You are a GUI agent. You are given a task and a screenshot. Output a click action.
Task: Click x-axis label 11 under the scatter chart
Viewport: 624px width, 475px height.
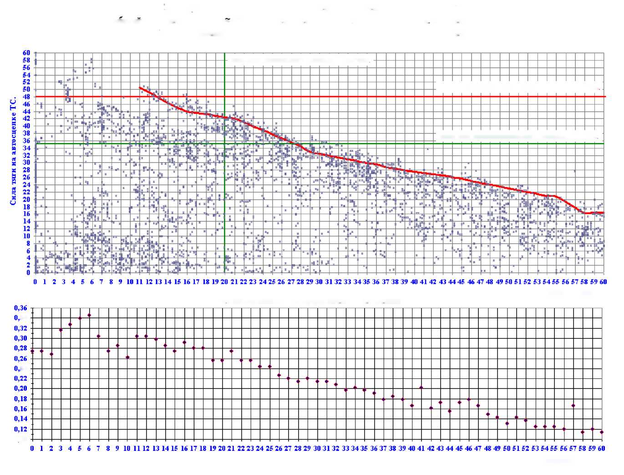(x=139, y=281)
